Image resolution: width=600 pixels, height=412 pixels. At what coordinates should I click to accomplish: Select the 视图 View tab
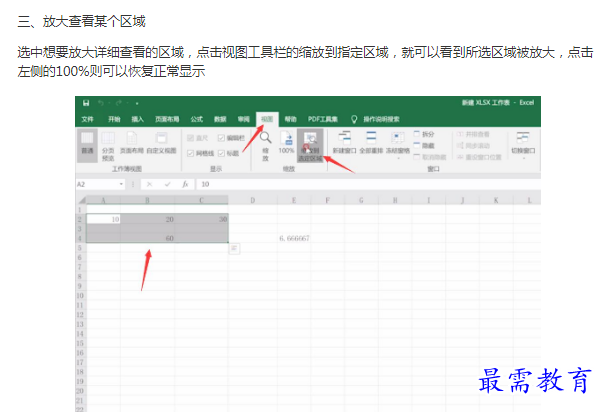tap(267, 119)
